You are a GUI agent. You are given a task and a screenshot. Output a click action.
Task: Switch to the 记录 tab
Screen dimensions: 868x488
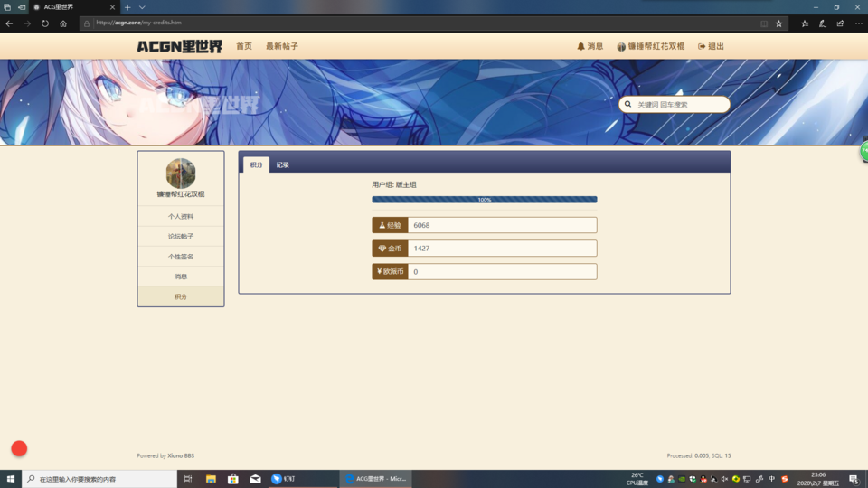283,164
